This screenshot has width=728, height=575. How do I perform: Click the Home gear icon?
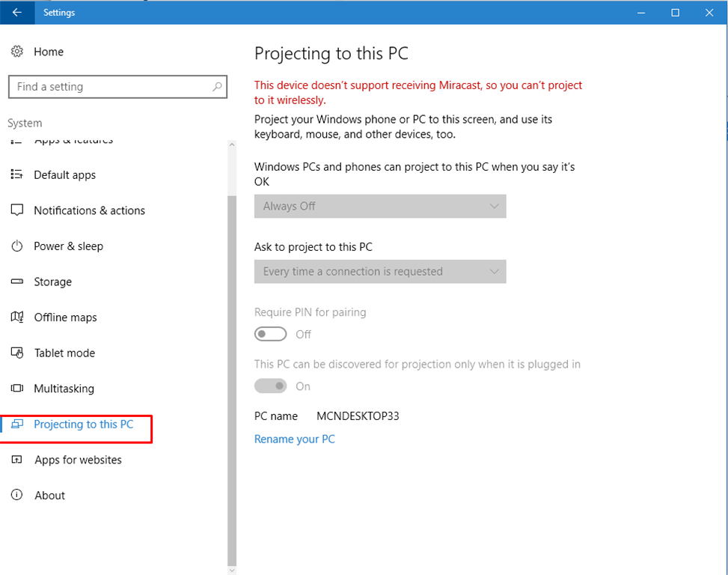[17, 52]
